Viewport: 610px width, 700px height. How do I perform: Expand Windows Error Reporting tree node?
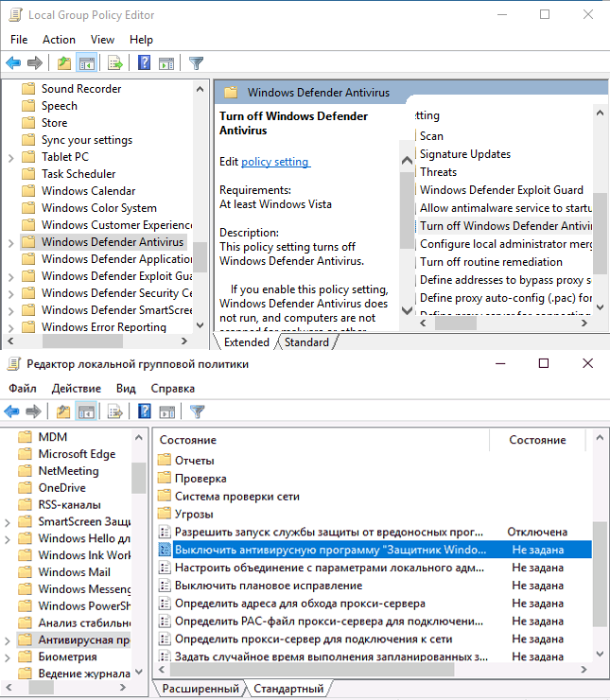[11, 327]
